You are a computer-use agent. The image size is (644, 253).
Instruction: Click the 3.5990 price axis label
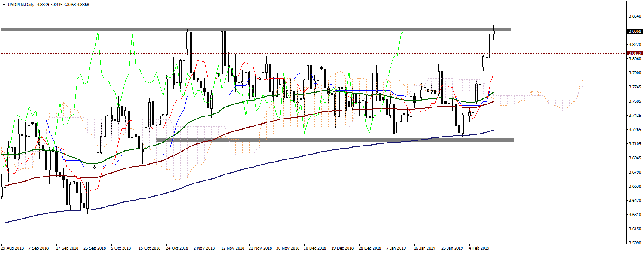[635, 243]
